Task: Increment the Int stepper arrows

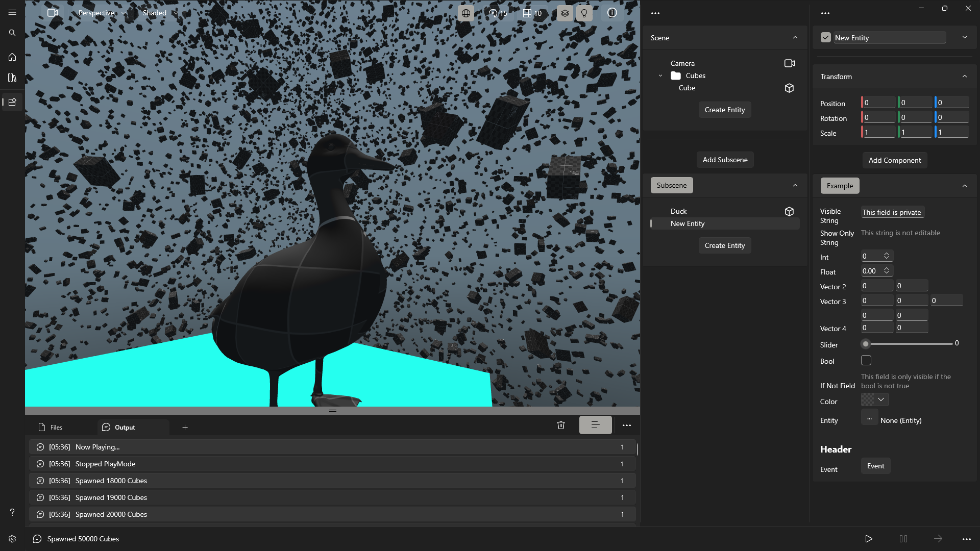Action: [887, 256]
